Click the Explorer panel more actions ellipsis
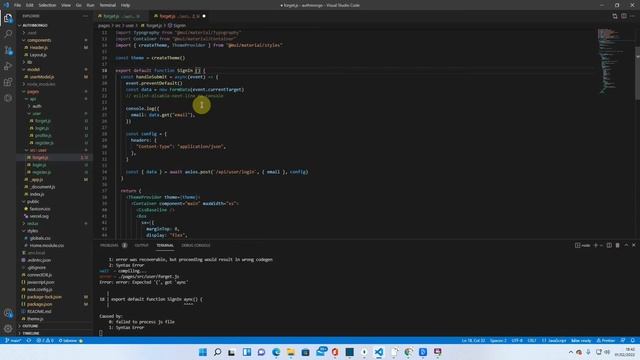Image resolution: width=640 pixels, height=360 pixels. 85,16
